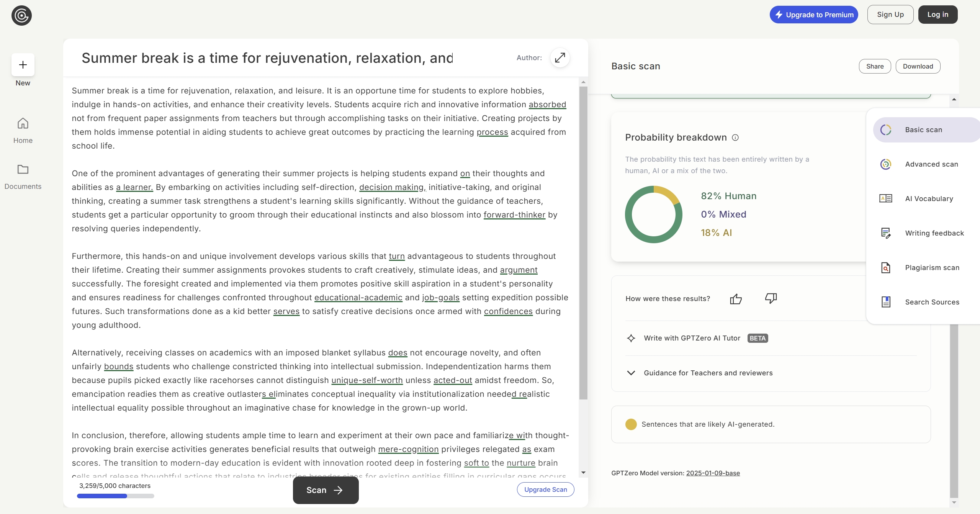980x514 pixels.
Task: Choose Writing feedback menu item
Action: point(934,233)
